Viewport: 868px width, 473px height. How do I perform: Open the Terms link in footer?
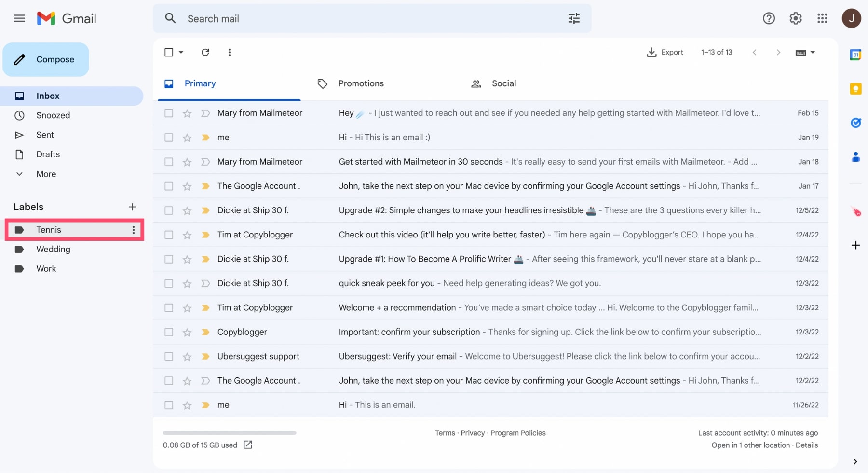point(445,433)
